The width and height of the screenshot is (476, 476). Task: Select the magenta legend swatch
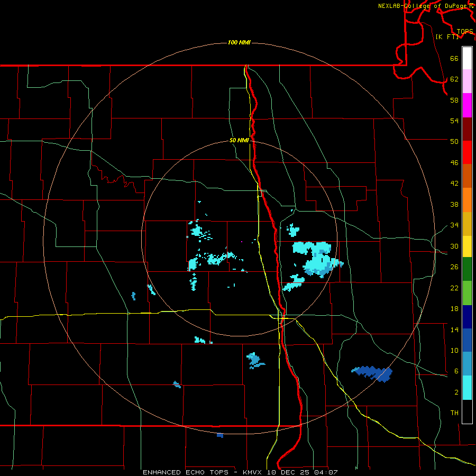point(467,105)
